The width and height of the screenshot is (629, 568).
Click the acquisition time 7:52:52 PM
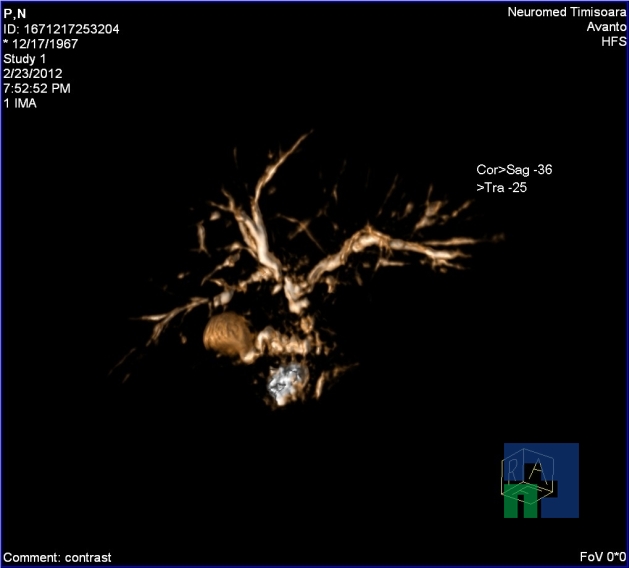point(37,88)
